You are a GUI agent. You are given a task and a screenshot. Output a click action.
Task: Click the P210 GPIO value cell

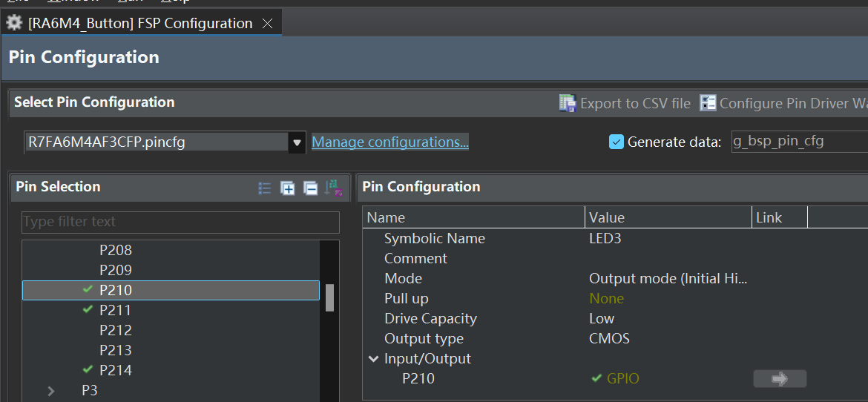(x=622, y=379)
